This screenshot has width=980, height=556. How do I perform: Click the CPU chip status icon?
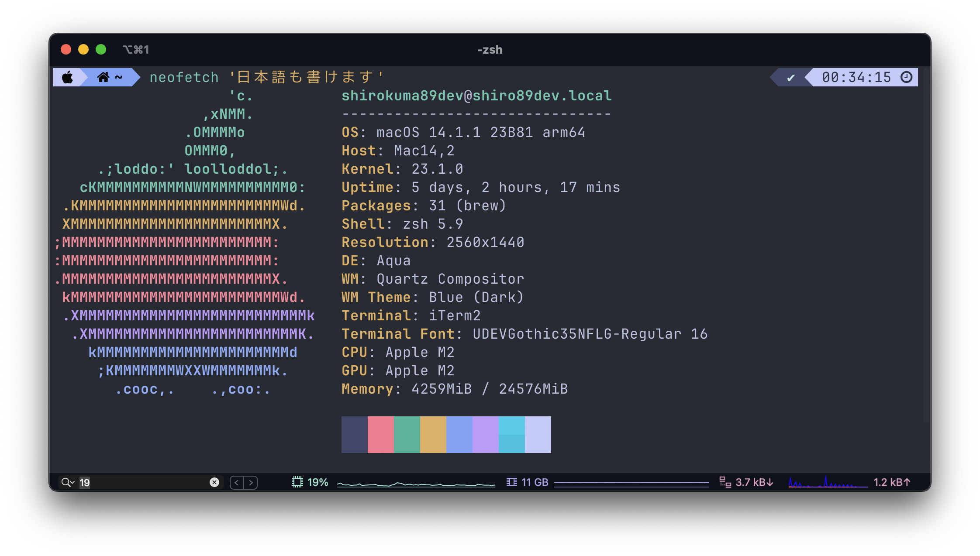(x=297, y=482)
